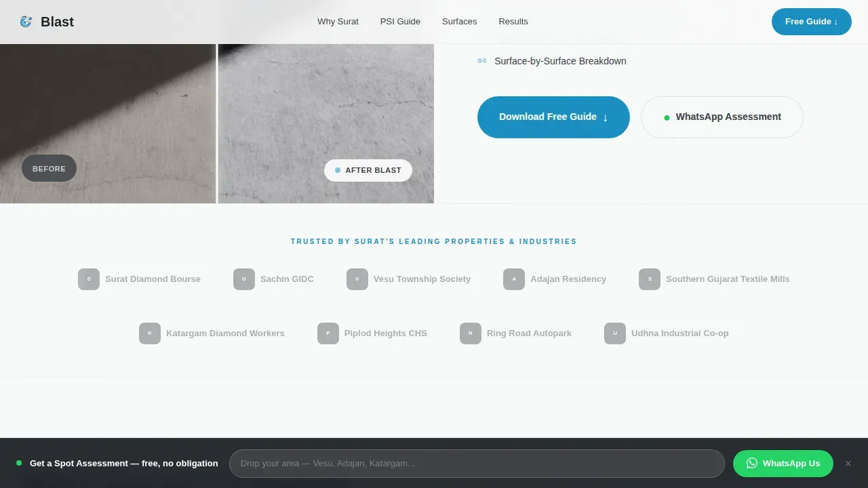Click the Katargam Diamond Workers name
Viewport: 868px width, 488px height.
pyautogui.click(x=225, y=333)
